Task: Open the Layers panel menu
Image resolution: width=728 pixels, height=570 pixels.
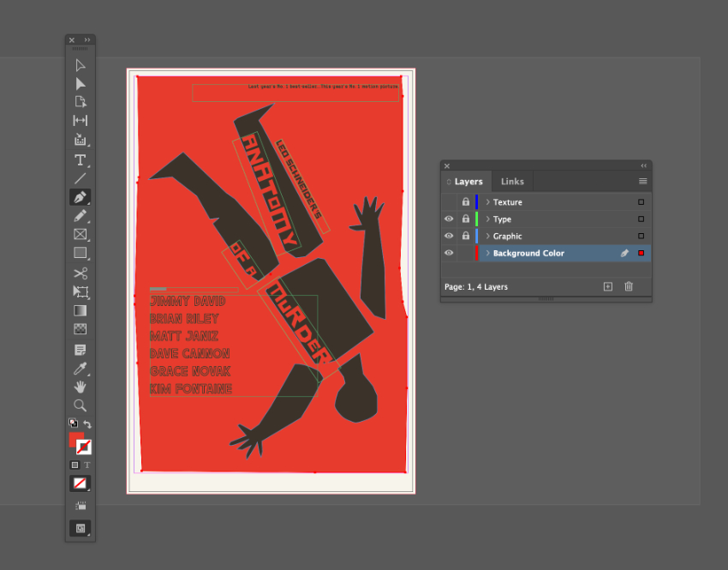Action: [642, 181]
